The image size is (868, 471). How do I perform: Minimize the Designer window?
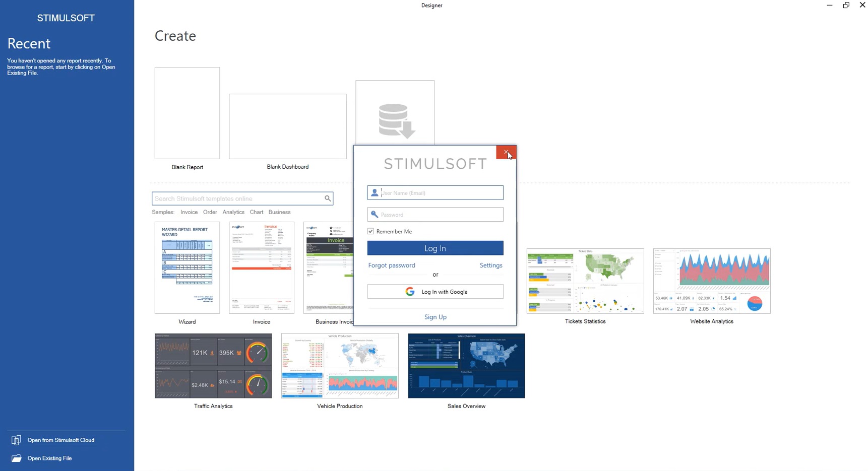pos(830,5)
